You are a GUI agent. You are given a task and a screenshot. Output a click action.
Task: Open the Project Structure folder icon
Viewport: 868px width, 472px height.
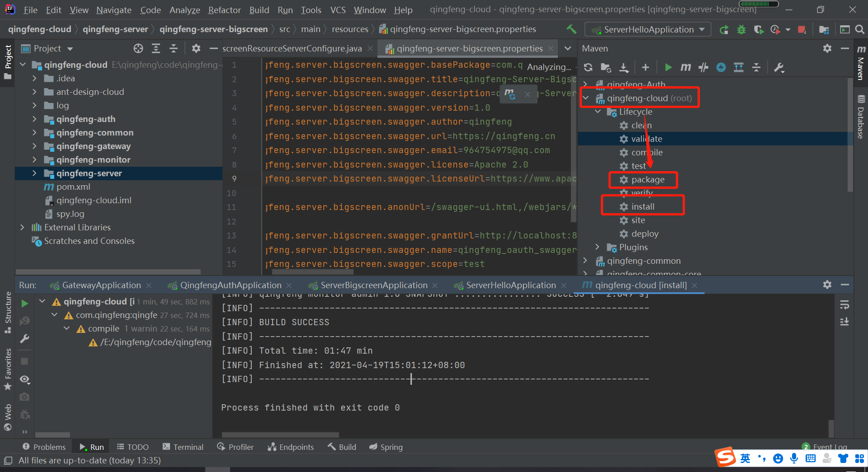coord(824,30)
